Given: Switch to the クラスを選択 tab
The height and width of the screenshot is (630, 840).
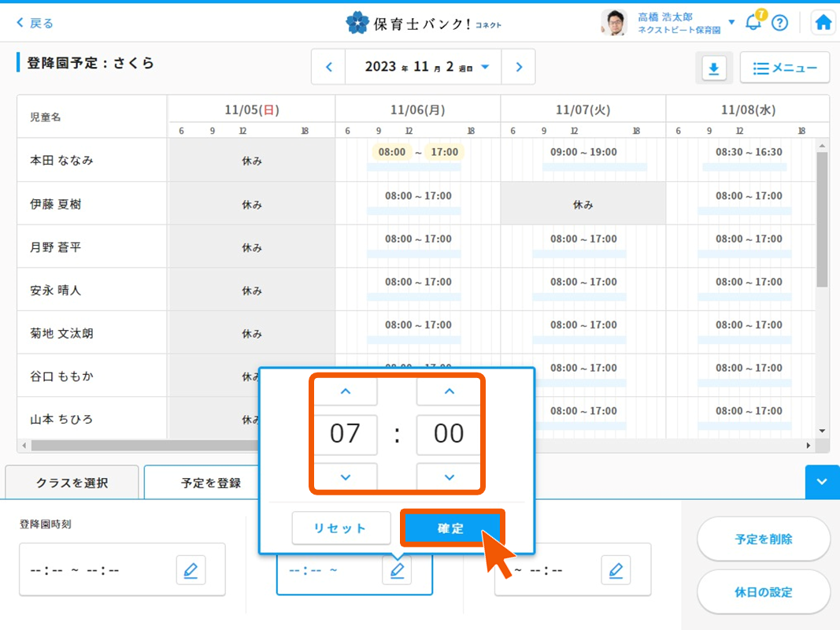Looking at the screenshot, I should pos(72,483).
